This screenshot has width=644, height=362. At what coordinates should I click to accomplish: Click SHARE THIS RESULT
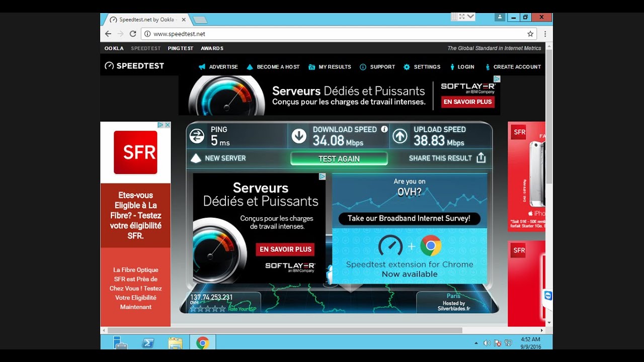coord(440,158)
